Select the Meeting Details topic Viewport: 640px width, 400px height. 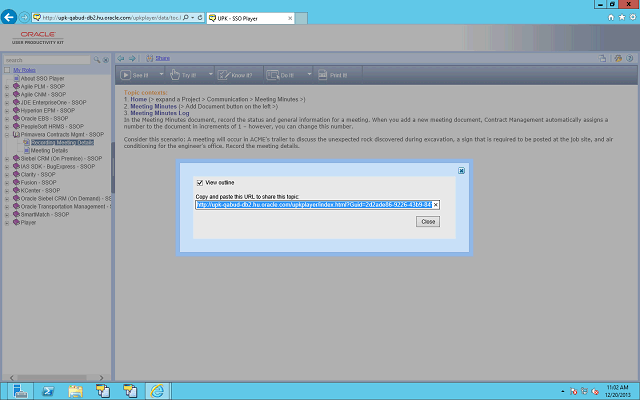tap(49, 151)
